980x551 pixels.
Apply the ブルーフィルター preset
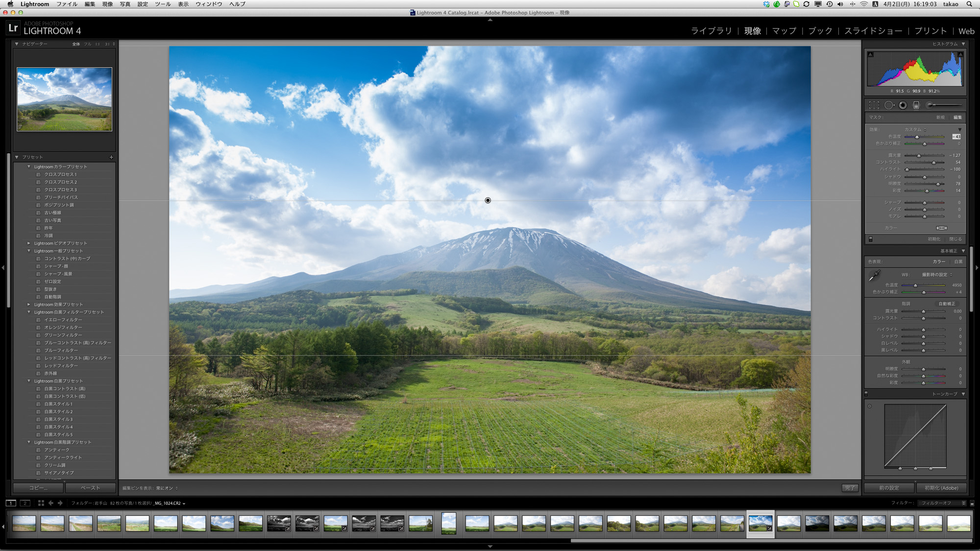pyautogui.click(x=61, y=350)
